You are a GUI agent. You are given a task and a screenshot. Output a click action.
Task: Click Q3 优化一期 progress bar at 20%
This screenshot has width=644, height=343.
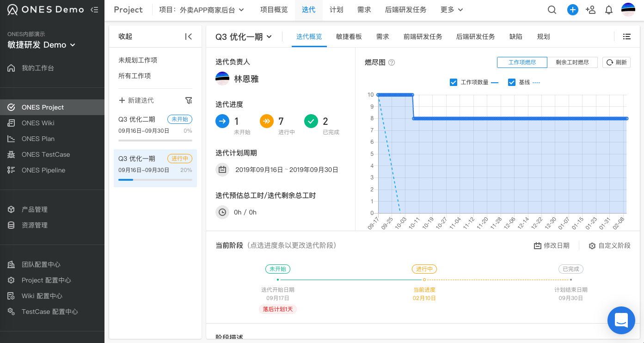coord(155,179)
